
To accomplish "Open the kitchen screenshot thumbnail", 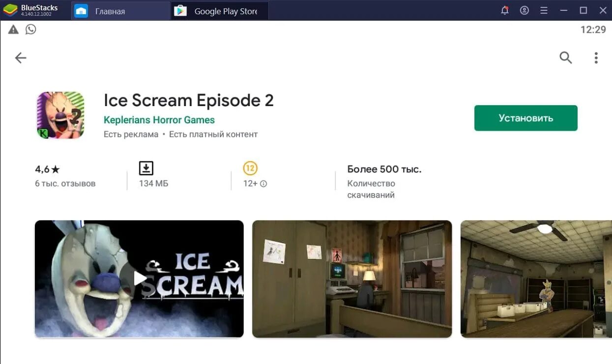I will tap(536, 279).
